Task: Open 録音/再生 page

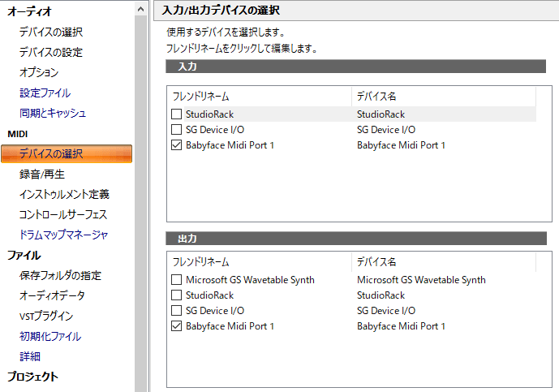Action: (42, 174)
